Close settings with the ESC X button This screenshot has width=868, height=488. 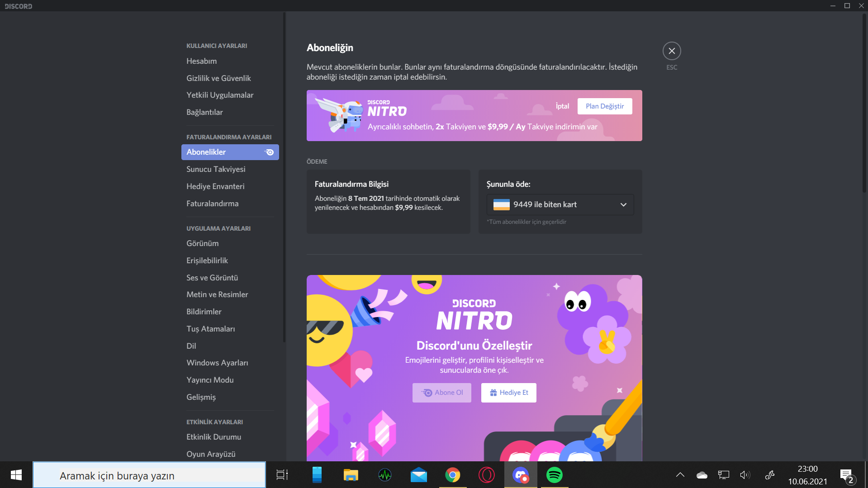(x=672, y=51)
